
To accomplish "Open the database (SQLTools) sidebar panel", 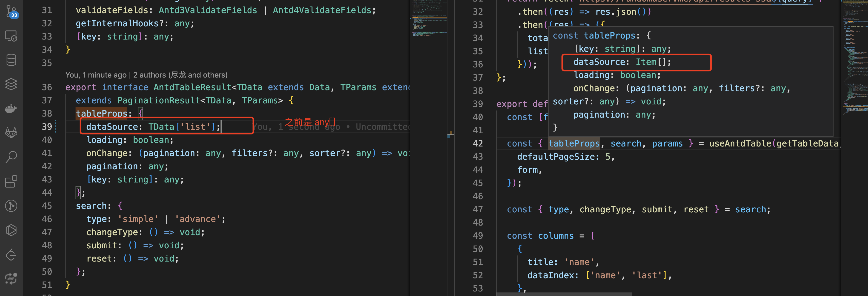I will (11, 60).
